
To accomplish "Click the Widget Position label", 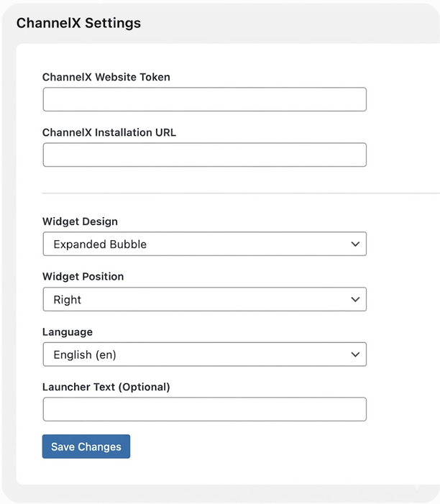I will 83,276.
